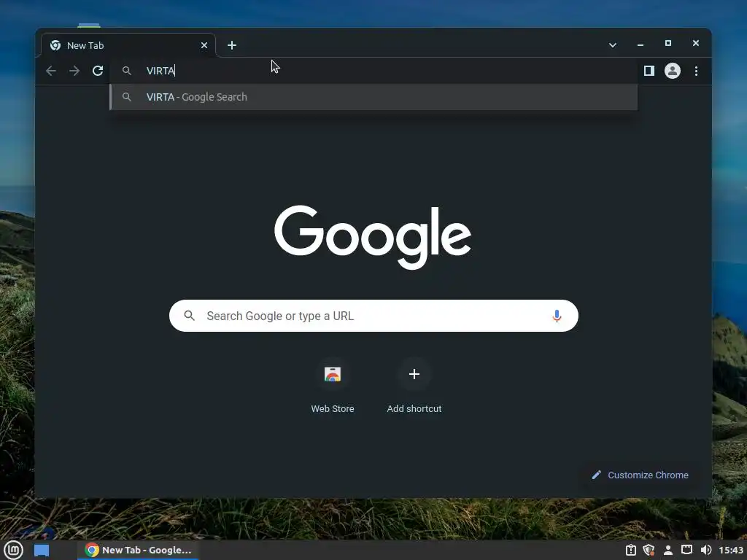Toggle the side panel icon

coord(649,71)
